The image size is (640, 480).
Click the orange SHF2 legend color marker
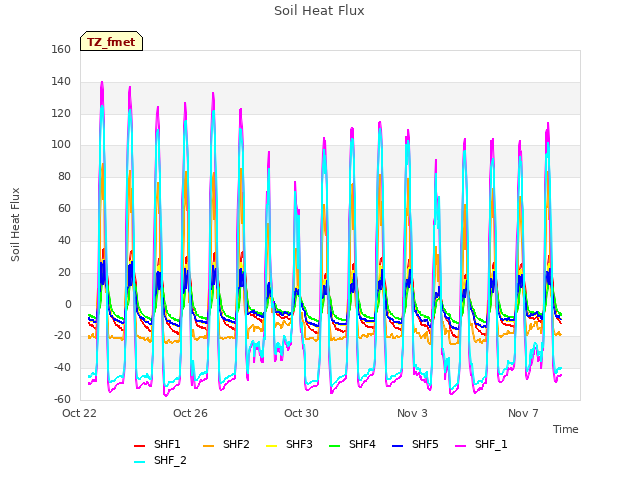coord(209,446)
